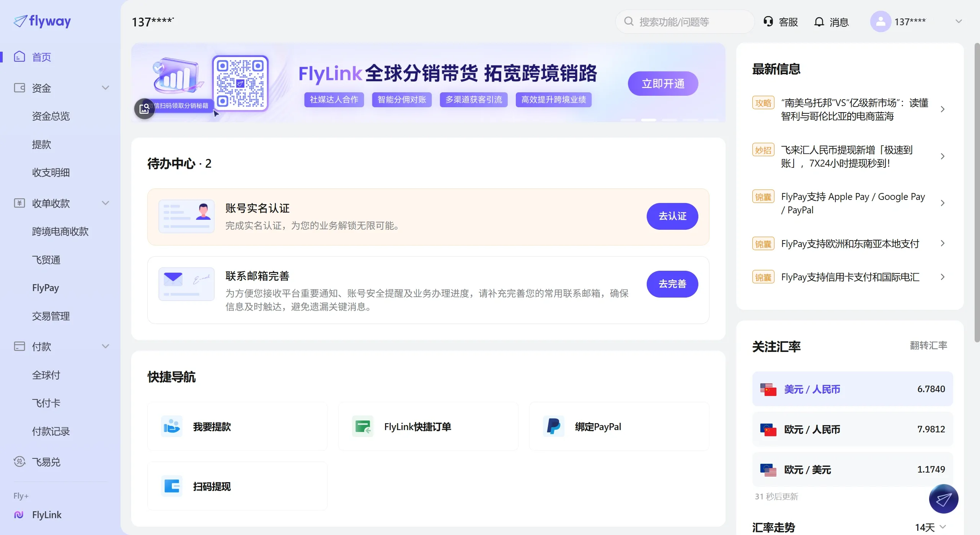Open 跨境电商收款

[x=60, y=231]
